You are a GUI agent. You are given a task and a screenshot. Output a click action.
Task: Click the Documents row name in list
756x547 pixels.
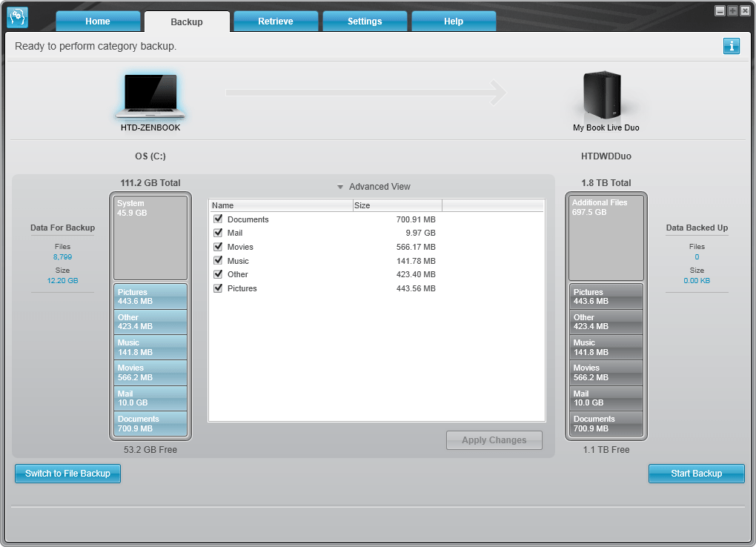248,219
